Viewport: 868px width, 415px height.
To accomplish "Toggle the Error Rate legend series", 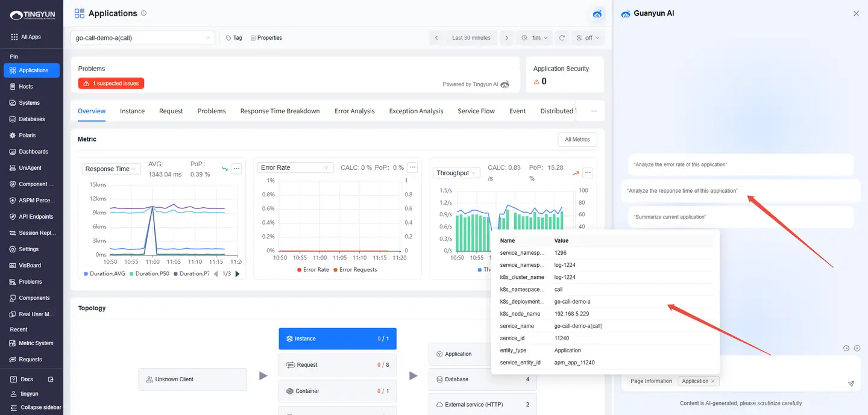I will click(312, 270).
